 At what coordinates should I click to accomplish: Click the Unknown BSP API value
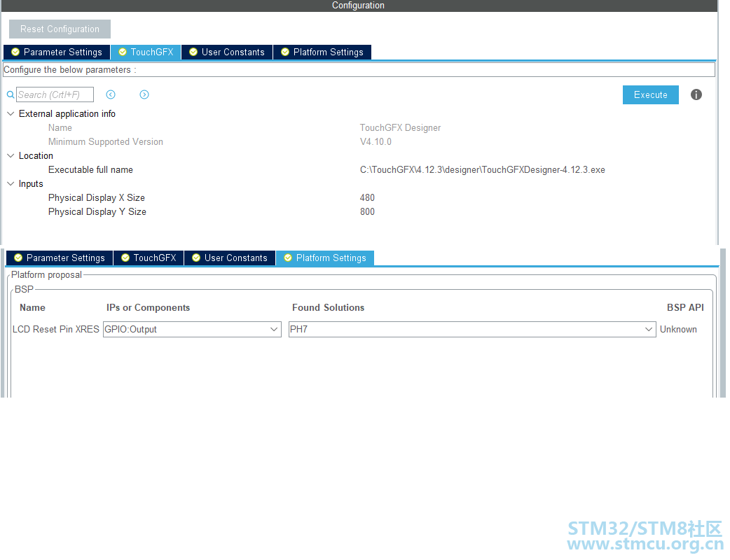678,329
